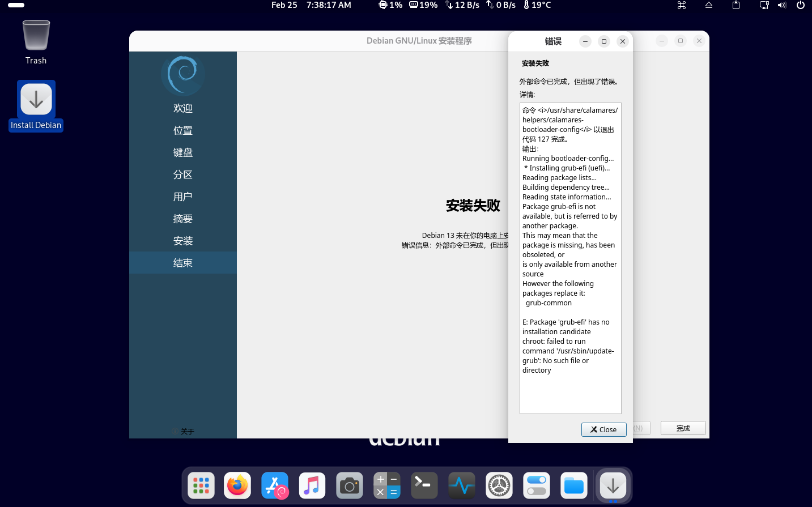Select the 分区 step in the sidebar
This screenshot has width=812, height=507.
pos(183,174)
